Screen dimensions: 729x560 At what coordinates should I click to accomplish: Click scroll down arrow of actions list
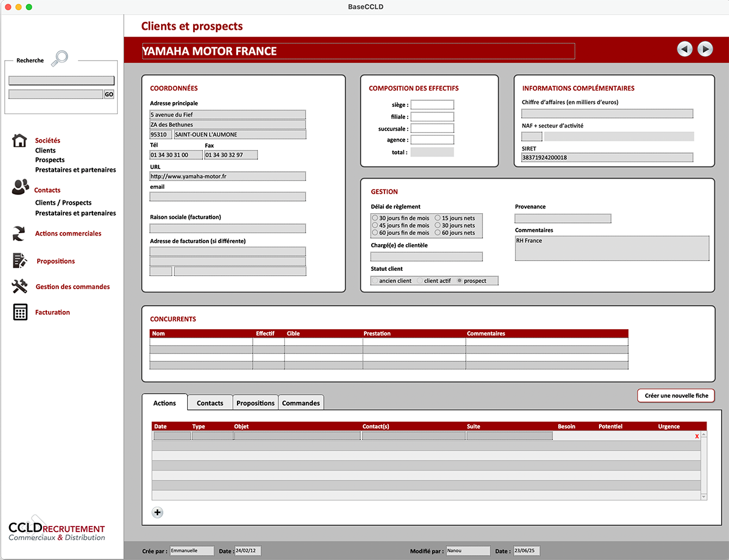pyautogui.click(x=703, y=497)
